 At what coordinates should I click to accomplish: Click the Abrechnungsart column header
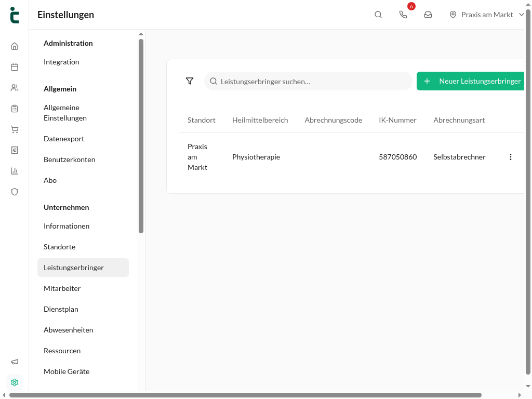(x=459, y=120)
